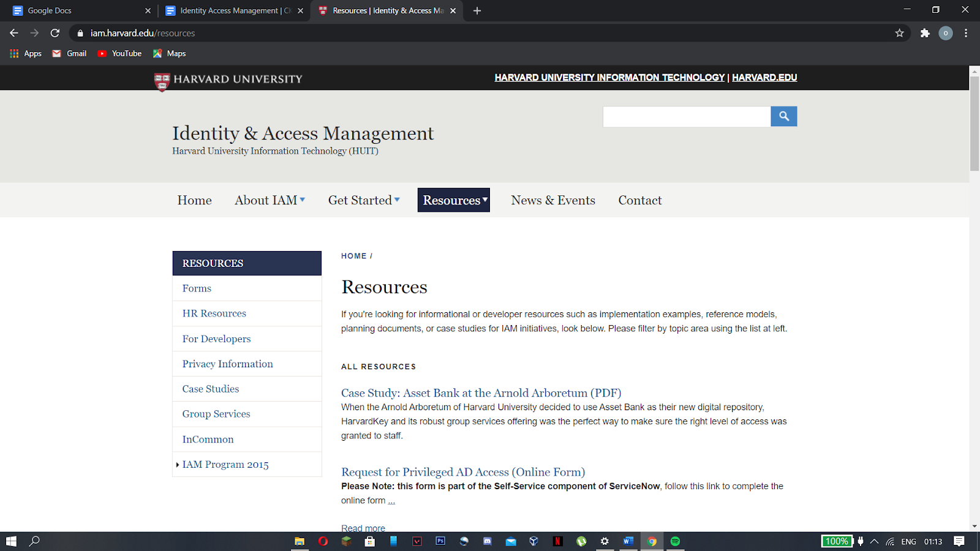Viewport: 980px width, 551px height.
Task: Visit the HARVARD.EDU header link
Action: tap(764, 78)
